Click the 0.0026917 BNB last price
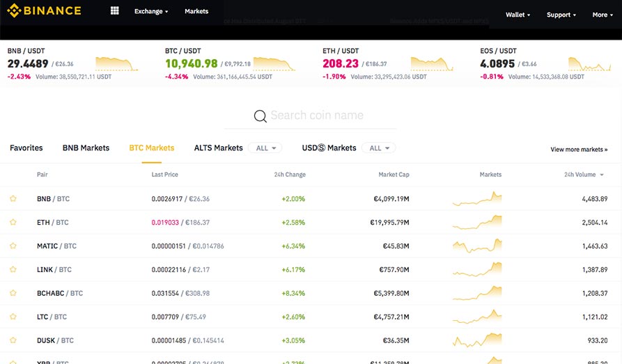The height and width of the screenshot is (364, 622). [x=167, y=198]
